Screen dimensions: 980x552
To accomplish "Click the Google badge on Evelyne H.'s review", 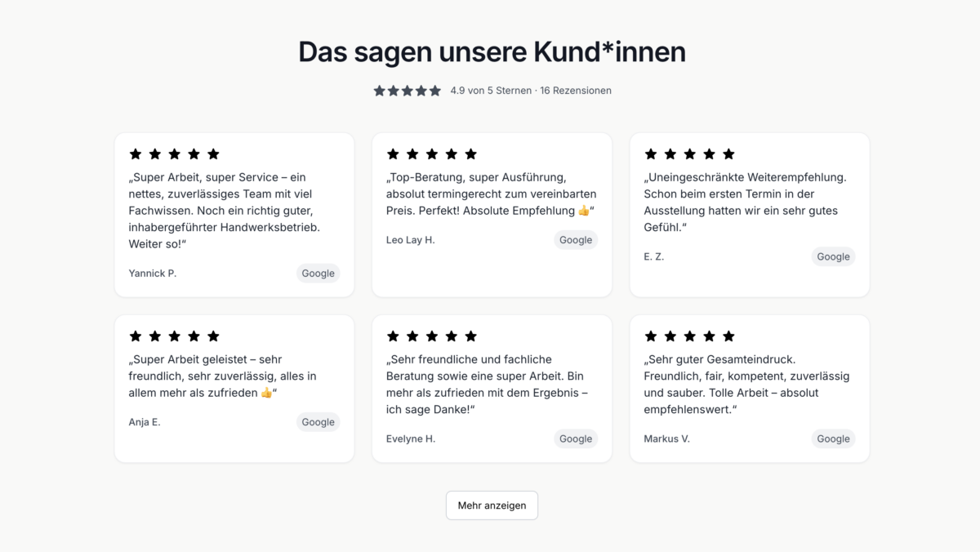I will 576,438.
